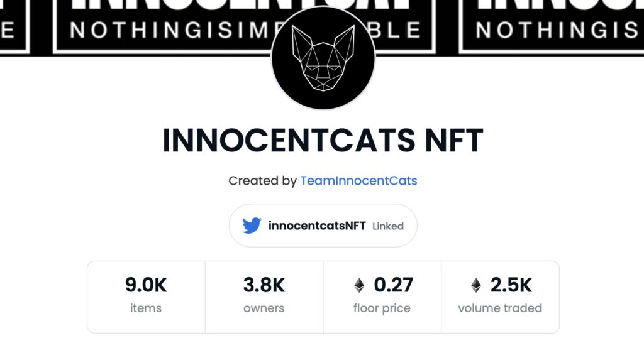Click the 2.5K volume value
Image resolution: width=644 pixels, height=343 pixels.
click(x=511, y=285)
